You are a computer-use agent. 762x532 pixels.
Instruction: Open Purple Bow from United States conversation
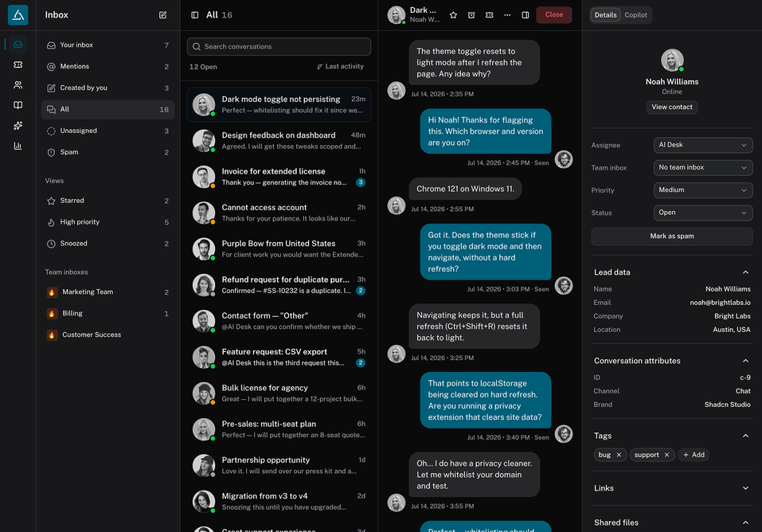click(x=279, y=248)
